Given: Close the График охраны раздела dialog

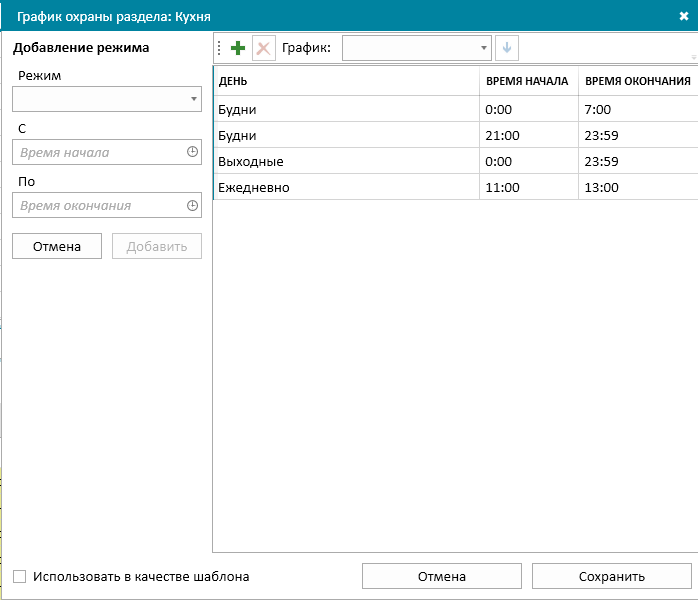Looking at the screenshot, I should (684, 16).
